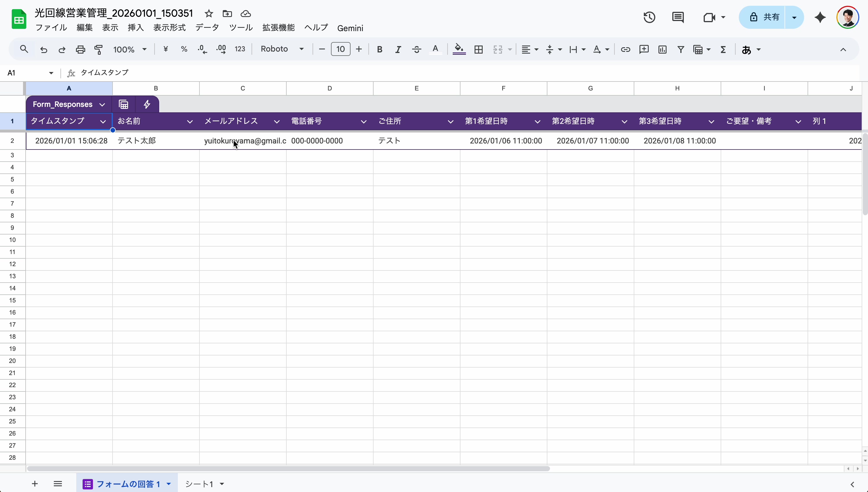Toggle the create filter funnel
This screenshot has height=492, width=868.
[681, 50]
